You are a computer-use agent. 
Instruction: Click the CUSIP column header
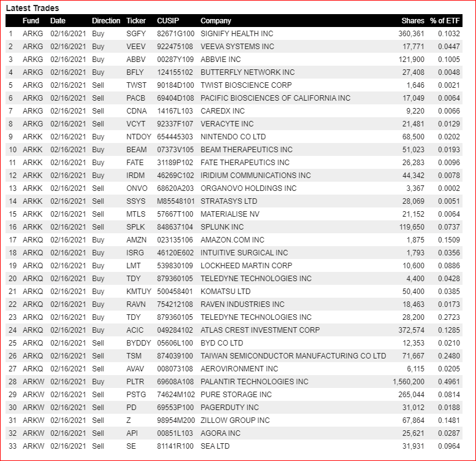click(168, 21)
